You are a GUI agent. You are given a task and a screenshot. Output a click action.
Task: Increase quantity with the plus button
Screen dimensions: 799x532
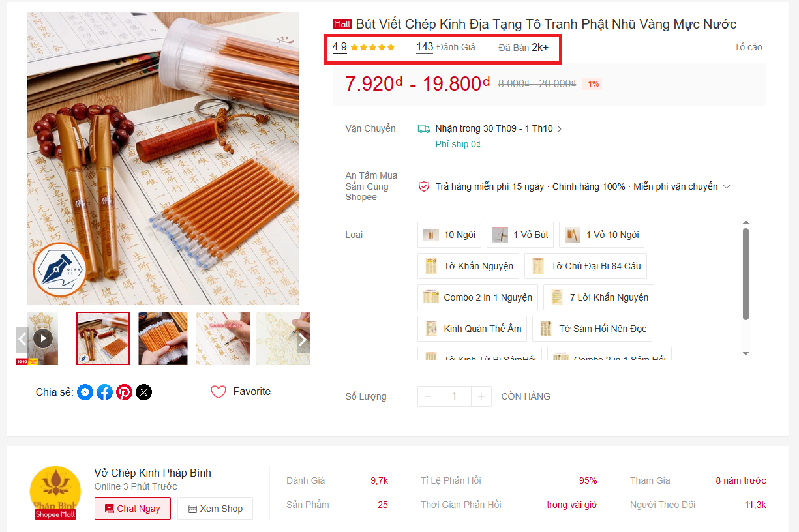[481, 396]
